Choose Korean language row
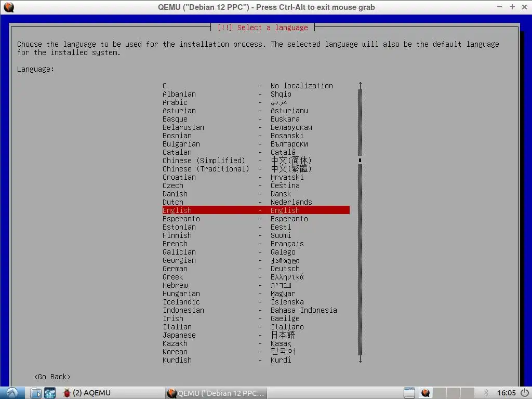This screenshot has height=399, width=532. coord(256,352)
